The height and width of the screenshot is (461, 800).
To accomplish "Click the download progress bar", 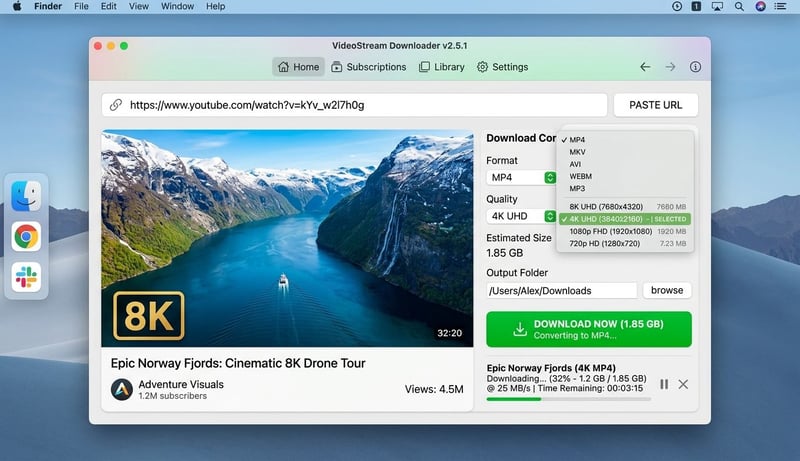I will pos(569,399).
